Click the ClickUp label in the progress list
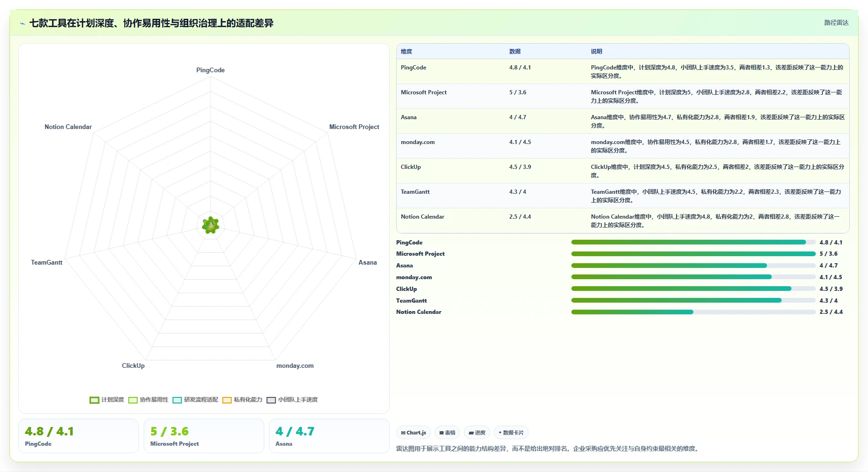Screen dimensions: 868x472 pyautogui.click(x=407, y=289)
